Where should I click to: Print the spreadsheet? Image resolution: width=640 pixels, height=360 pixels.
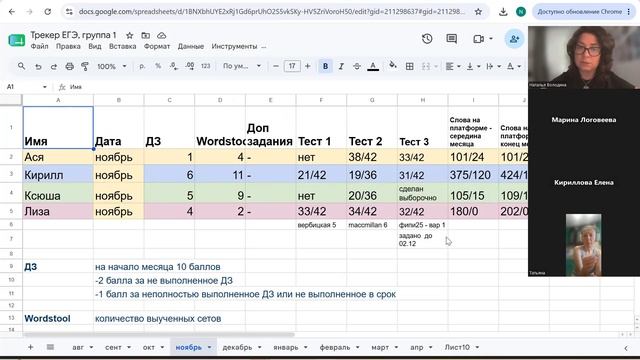pyautogui.click(x=70, y=66)
